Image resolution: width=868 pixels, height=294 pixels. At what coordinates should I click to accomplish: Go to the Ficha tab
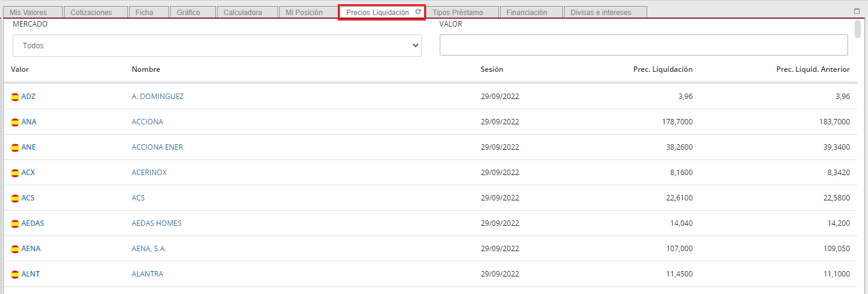(148, 12)
